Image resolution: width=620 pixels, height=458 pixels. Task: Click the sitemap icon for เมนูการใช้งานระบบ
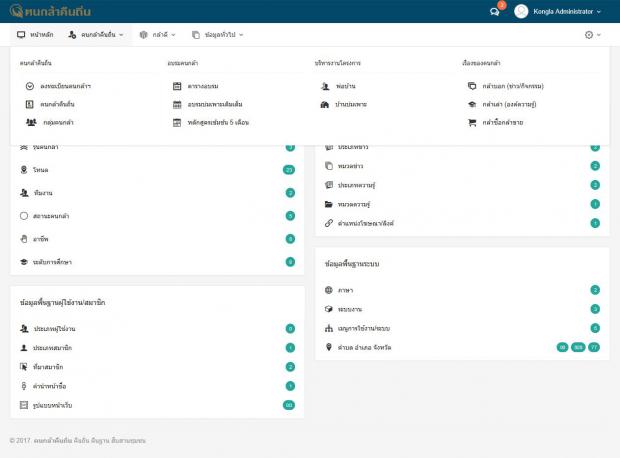[x=329, y=328]
